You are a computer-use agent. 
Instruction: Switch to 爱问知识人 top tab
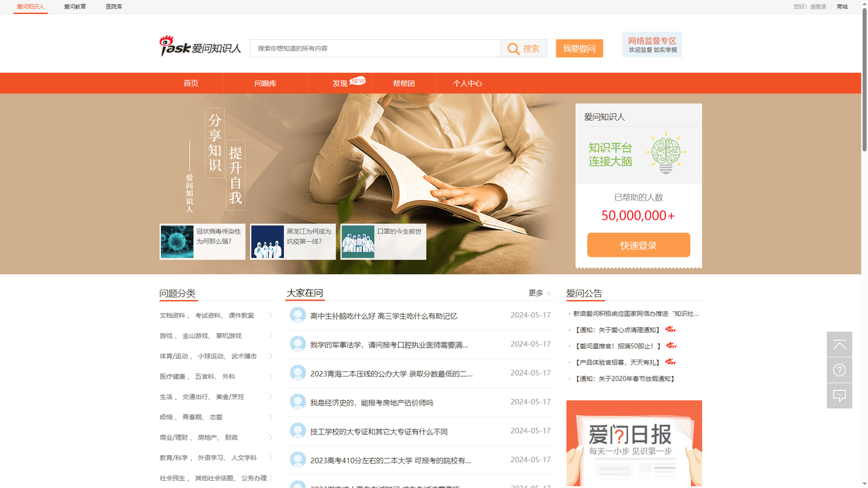coord(31,7)
